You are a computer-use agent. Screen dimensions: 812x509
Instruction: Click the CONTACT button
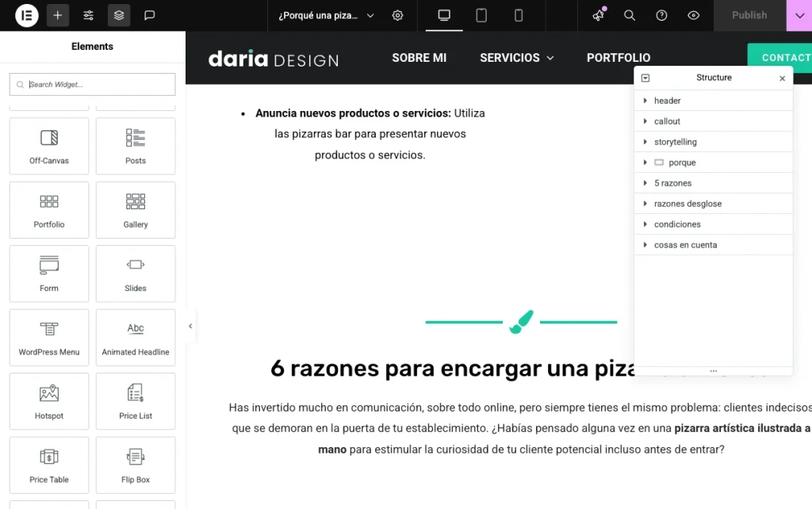point(788,57)
